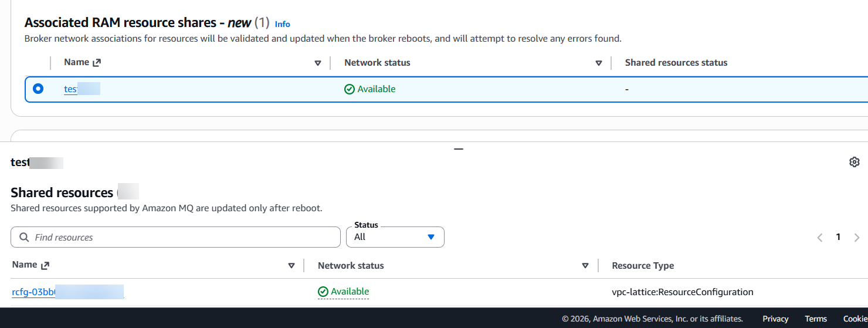This screenshot has width=868, height=328.
Task: Select the radio button for the test share
Action: click(x=38, y=89)
